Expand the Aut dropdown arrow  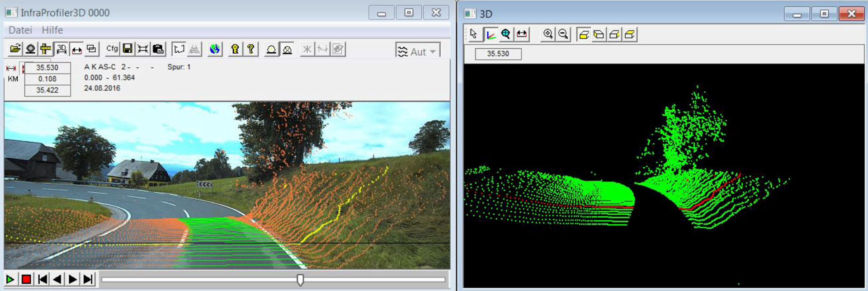[x=433, y=52]
